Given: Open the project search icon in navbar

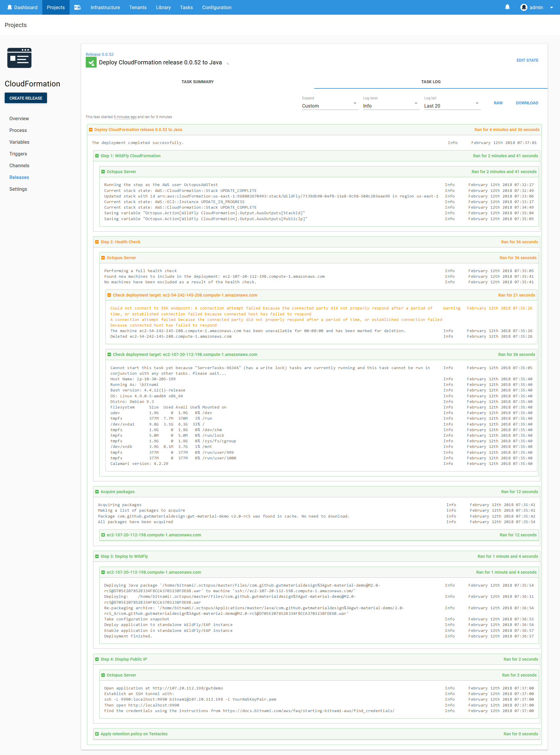Looking at the screenshot, I should tap(77, 7).
